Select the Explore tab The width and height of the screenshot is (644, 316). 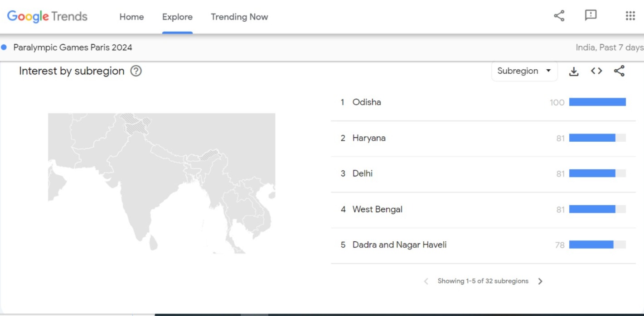(177, 17)
